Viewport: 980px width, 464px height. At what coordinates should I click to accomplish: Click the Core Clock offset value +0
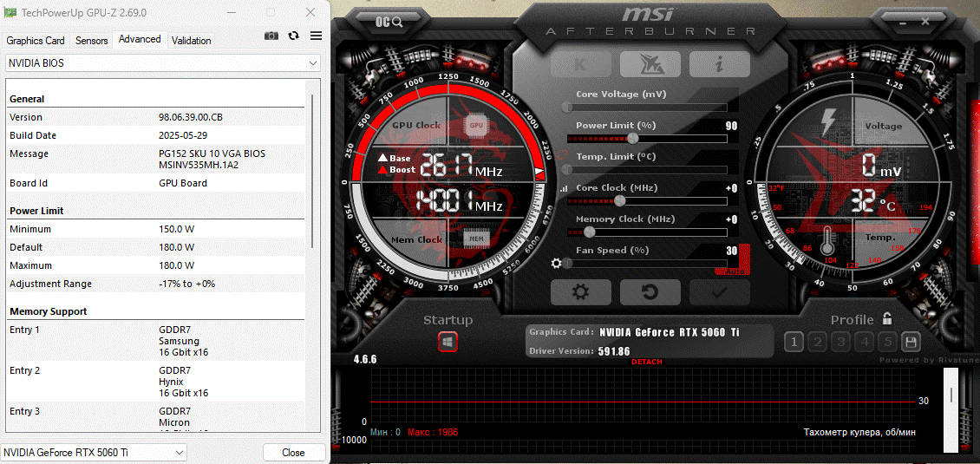pyautogui.click(x=731, y=188)
